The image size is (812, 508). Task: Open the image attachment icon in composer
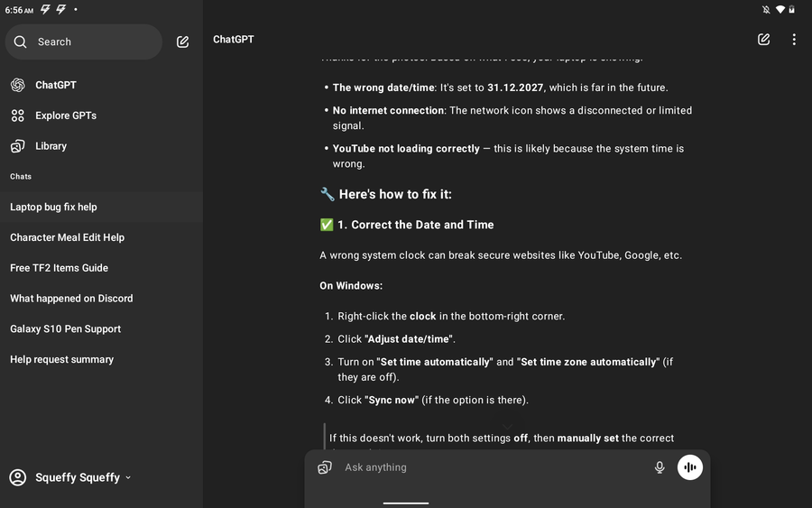pos(325,467)
